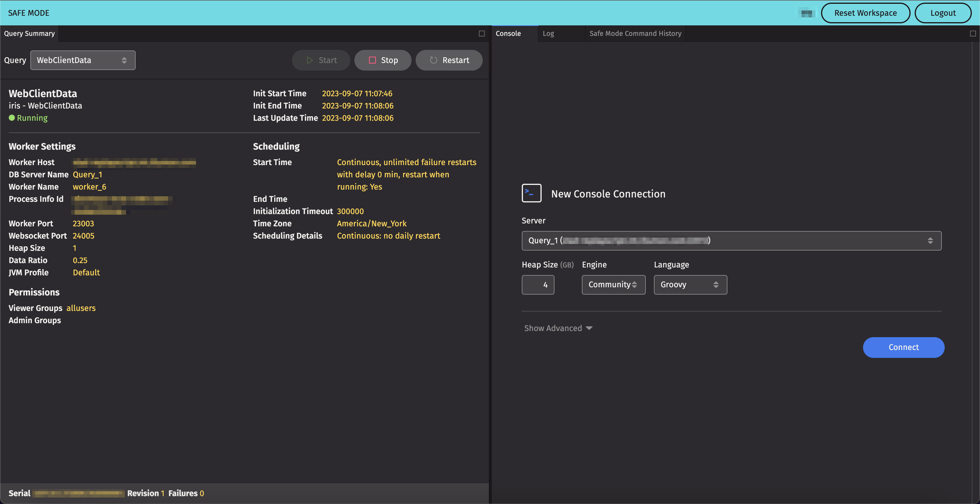Click the blurred user avatar in header
Image resolution: width=980 pixels, height=504 pixels.
(x=806, y=13)
